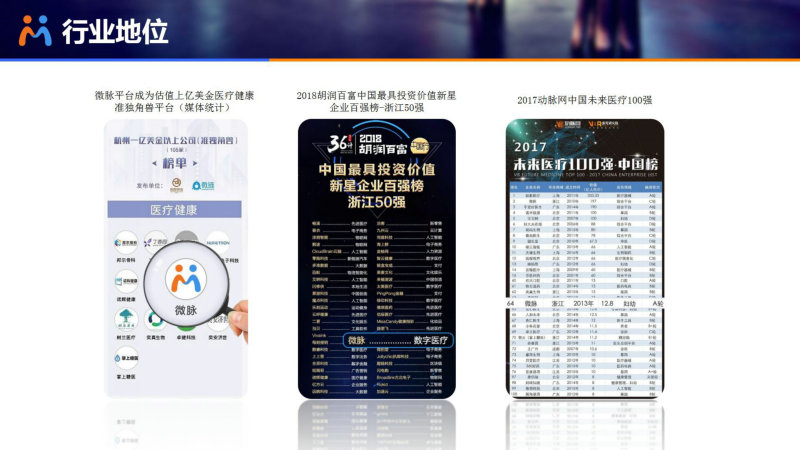Open the Hurun Zhejiang Top 50 poster
Image resolution: width=800 pixels, height=450 pixels.
[377, 259]
